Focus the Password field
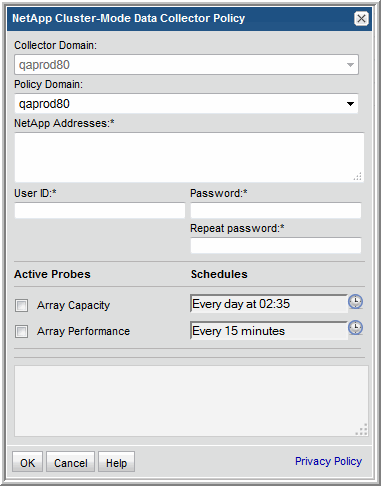The width and height of the screenshot is (381, 486). point(276,211)
